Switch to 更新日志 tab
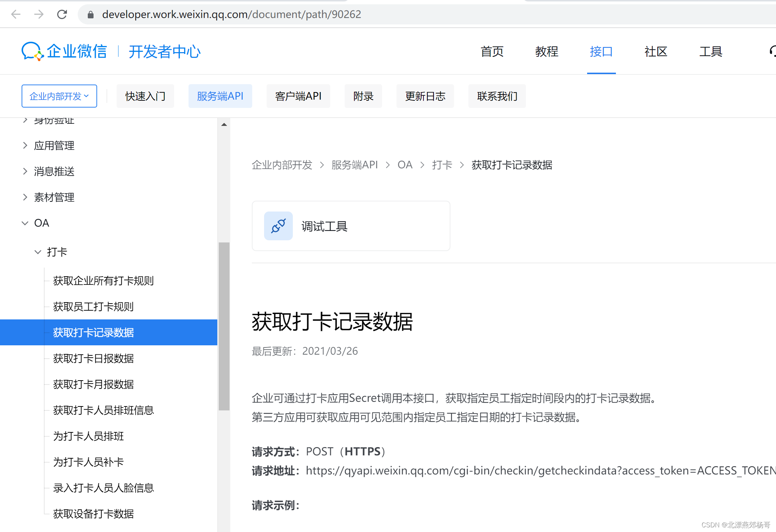 (x=425, y=96)
